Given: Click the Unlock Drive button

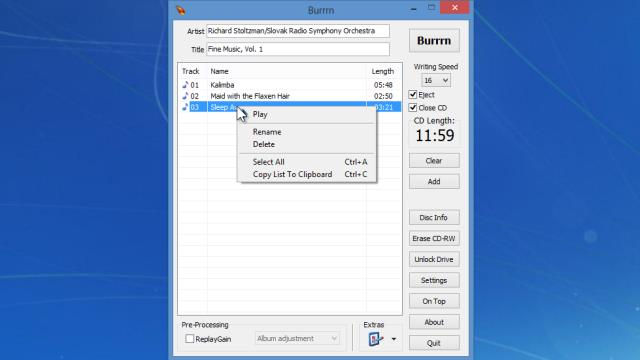Looking at the screenshot, I should click(434, 259).
